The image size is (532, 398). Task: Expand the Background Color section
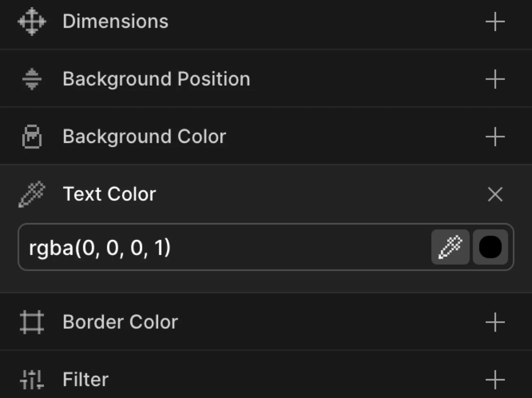[495, 136]
